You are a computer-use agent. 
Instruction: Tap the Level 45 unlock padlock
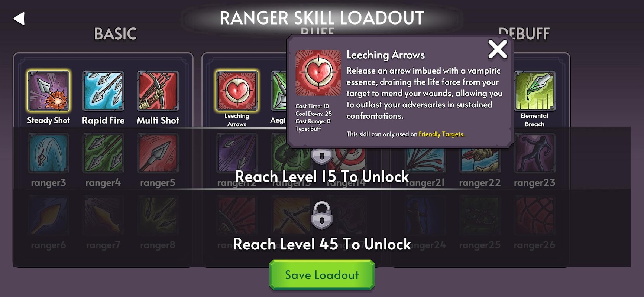click(x=322, y=215)
